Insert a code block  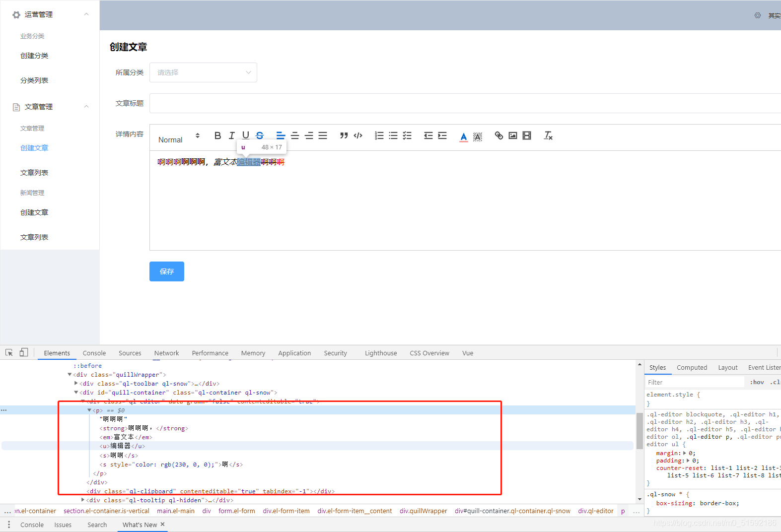pos(358,135)
